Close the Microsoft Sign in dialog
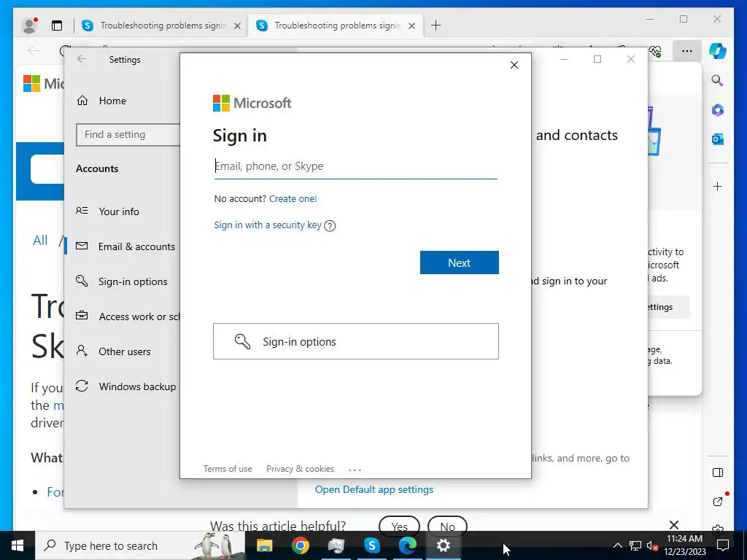 514,65
